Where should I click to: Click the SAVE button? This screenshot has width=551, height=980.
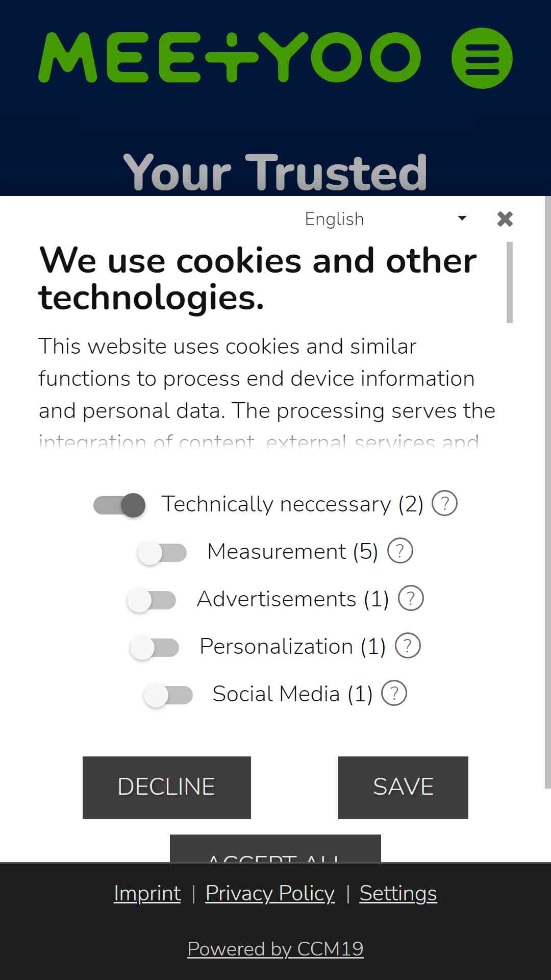pos(403,788)
